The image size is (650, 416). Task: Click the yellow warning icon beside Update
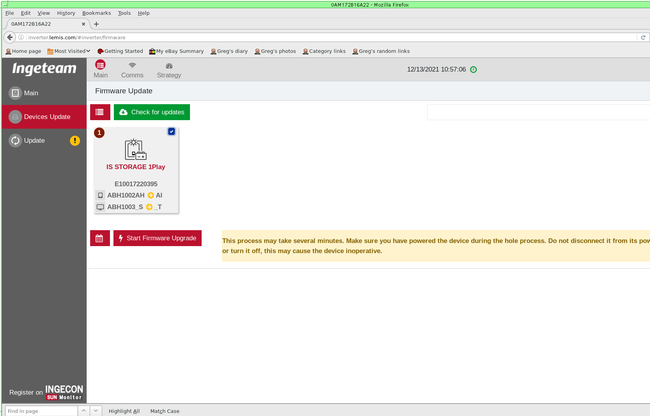coord(75,141)
